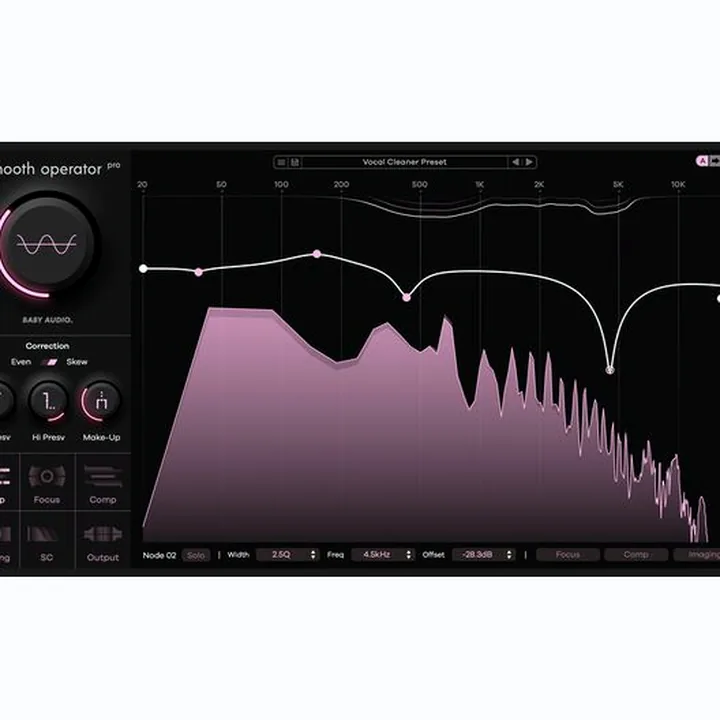
Task: Select the leftmost white node at 20 Hz
Action: (143, 269)
